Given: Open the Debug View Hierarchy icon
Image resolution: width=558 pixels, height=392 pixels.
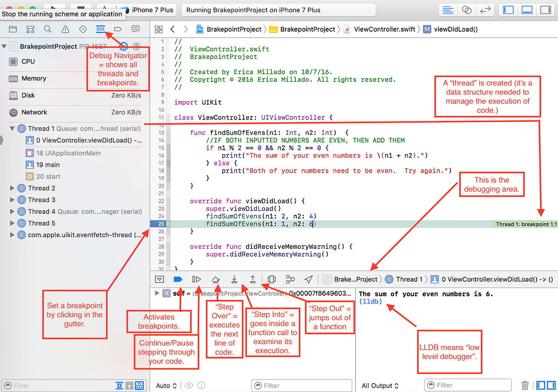Looking at the screenshot, I should pos(272,279).
